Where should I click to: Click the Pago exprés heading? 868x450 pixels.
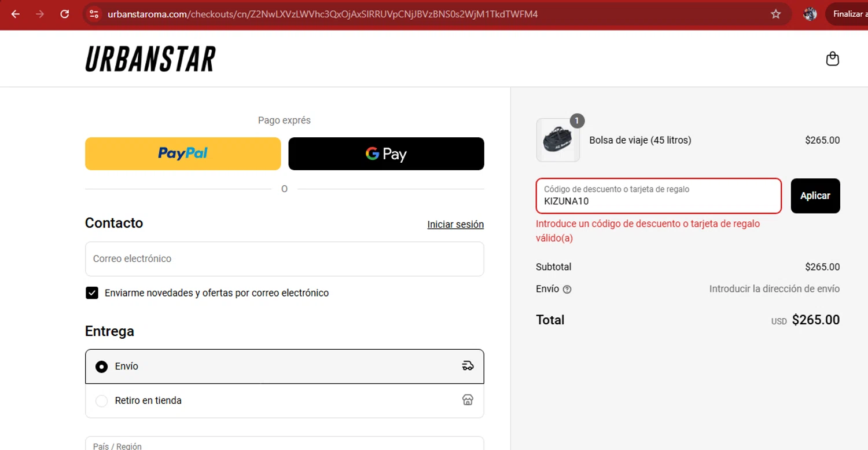point(284,120)
